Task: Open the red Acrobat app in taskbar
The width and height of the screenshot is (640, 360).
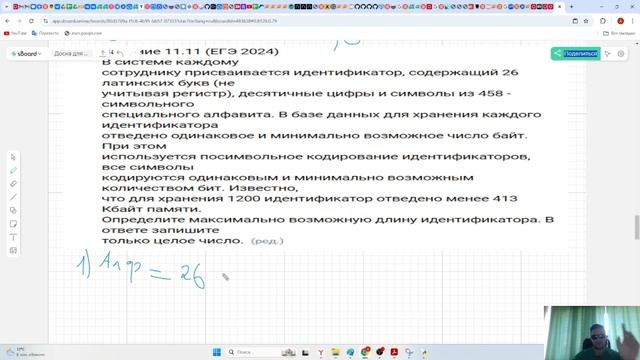Action: 394,352
